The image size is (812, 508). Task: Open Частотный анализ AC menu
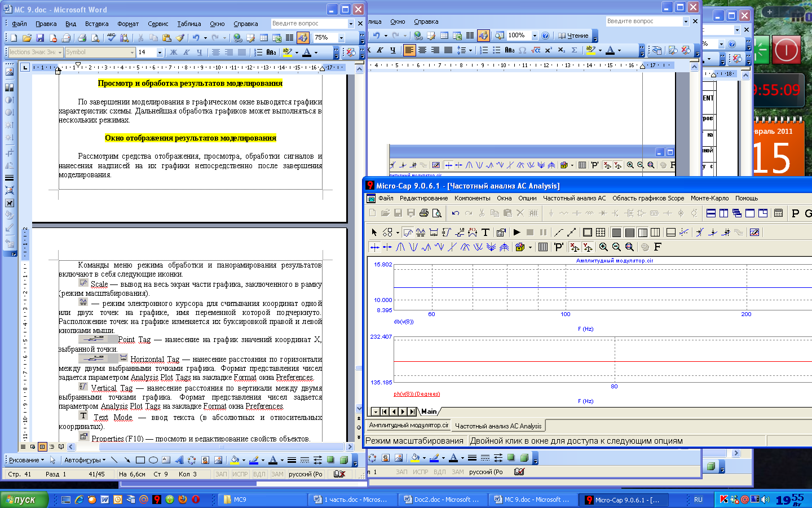[x=574, y=198]
